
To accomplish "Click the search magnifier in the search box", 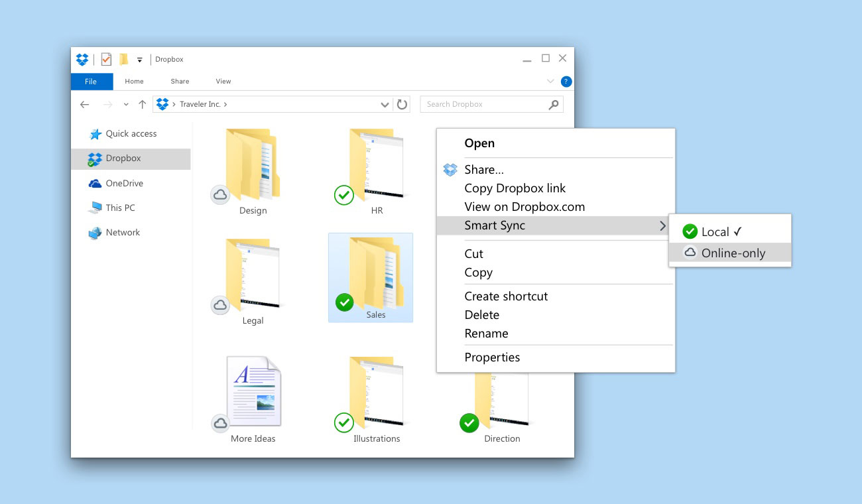I will tap(553, 104).
